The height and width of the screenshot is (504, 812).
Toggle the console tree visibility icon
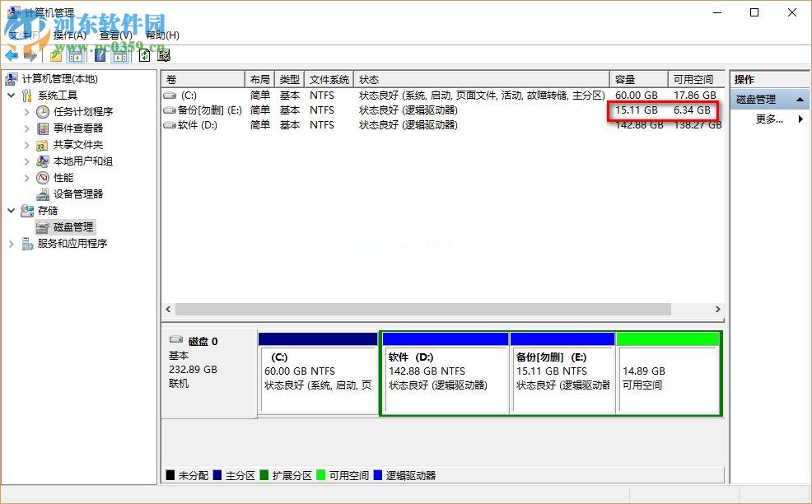pos(75,55)
